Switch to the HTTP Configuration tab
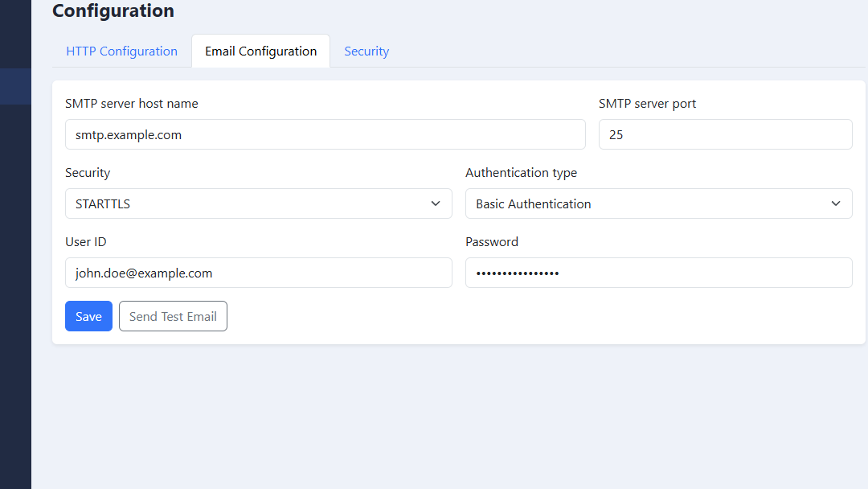This screenshot has width=868, height=489. coord(122,51)
